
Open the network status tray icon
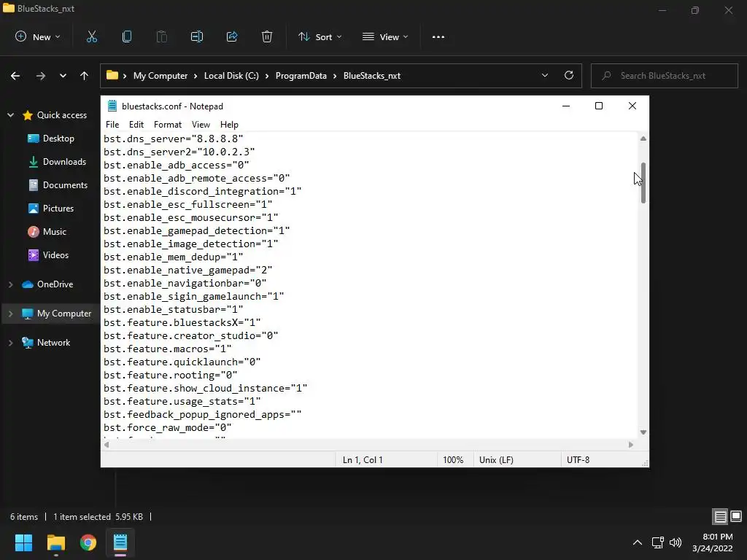pos(658,542)
